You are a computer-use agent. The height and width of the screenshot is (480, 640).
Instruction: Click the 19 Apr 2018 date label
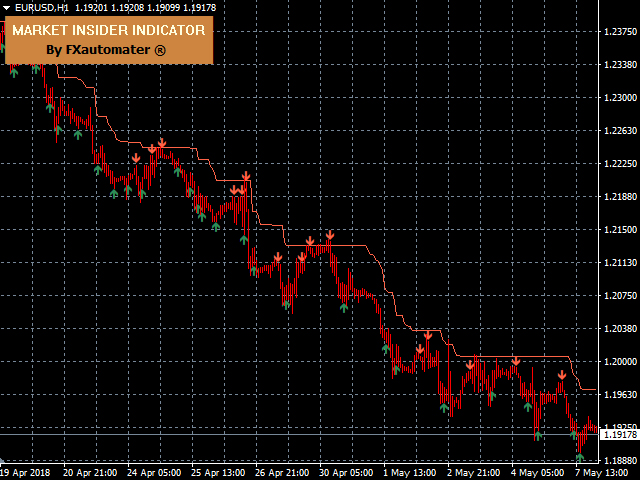[x=25, y=473]
